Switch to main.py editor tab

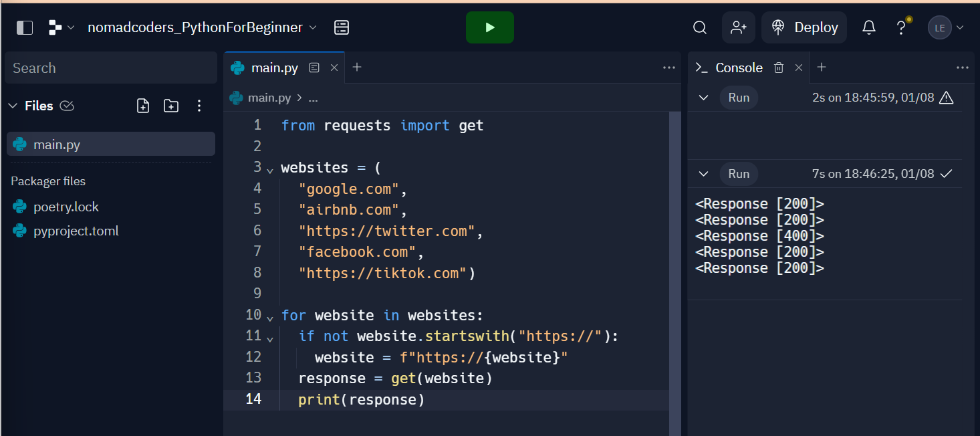pyautogui.click(x=275, y=68)
